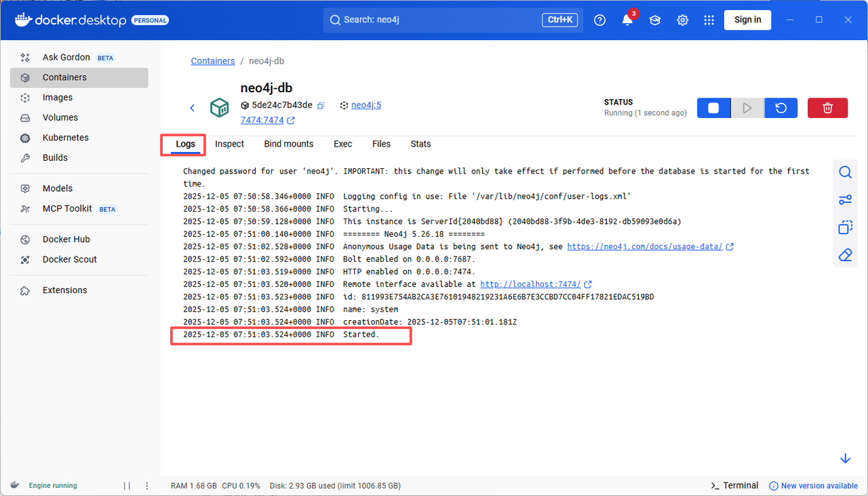
Task: Search the logs with the magnifier icon
Action: tap(845, 172)
